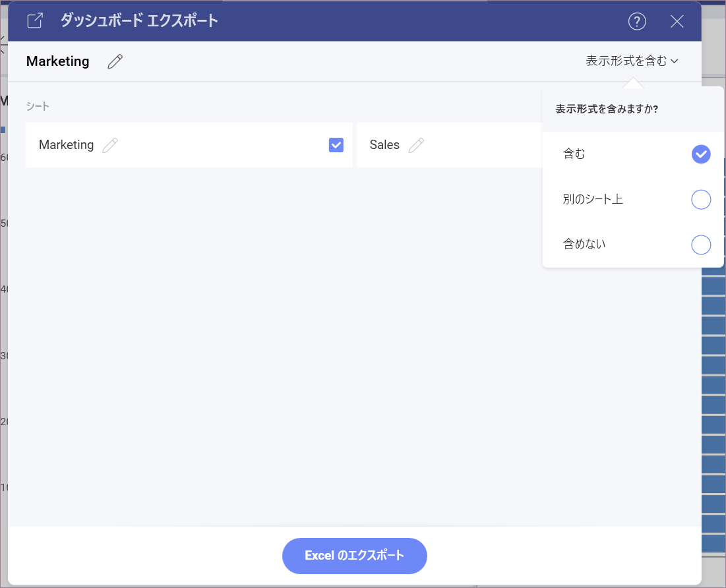
Task: Click the Marketing sheet name text
Action: tap(66, 145)
